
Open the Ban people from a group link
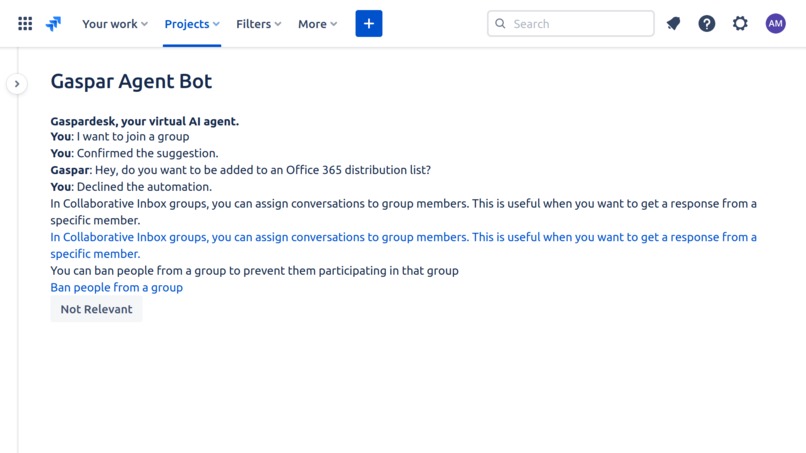pyautogui.click(x=117, y=287)
